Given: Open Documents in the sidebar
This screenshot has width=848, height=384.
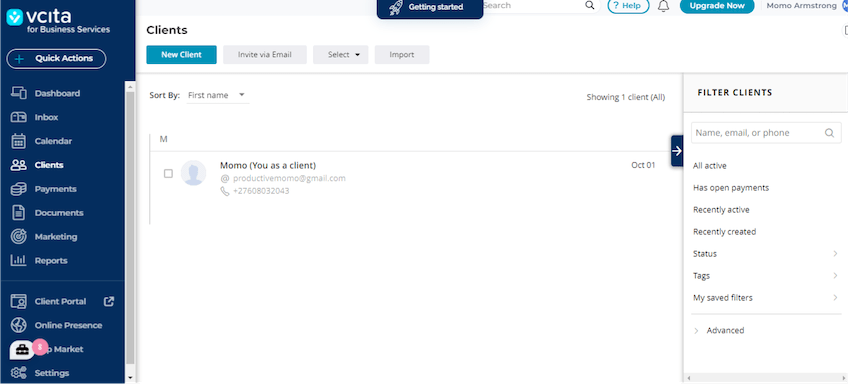Looking at the screenshot, I should (59, 213).
